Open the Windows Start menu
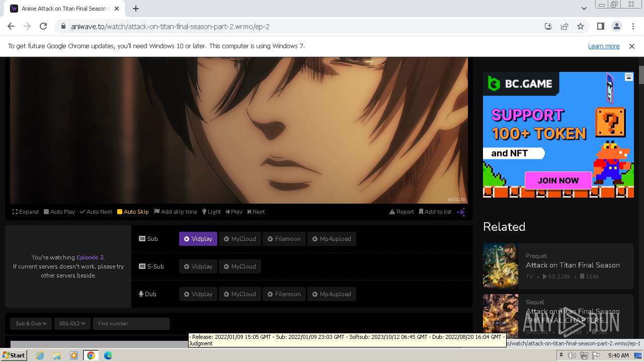Viewport: 644px width, 362px height. (14, 355)
